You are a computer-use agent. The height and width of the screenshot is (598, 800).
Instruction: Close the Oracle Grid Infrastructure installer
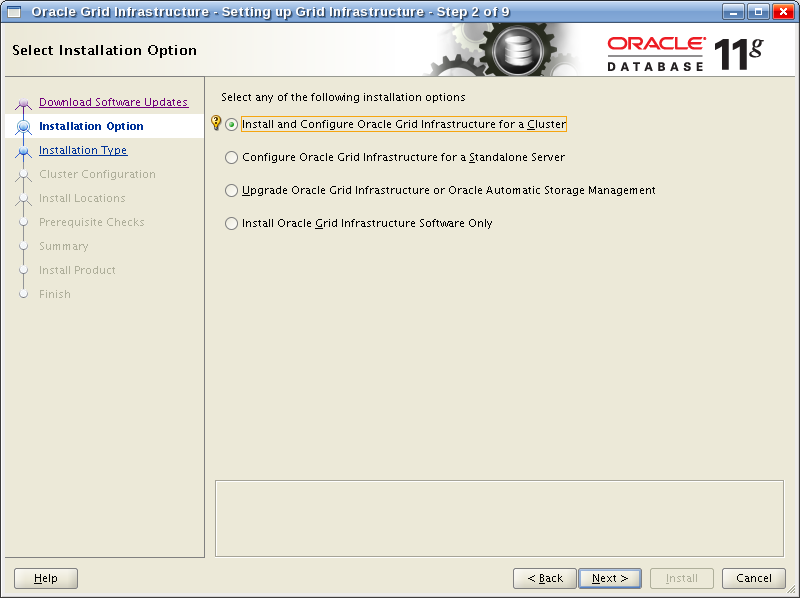pos(783,11)
